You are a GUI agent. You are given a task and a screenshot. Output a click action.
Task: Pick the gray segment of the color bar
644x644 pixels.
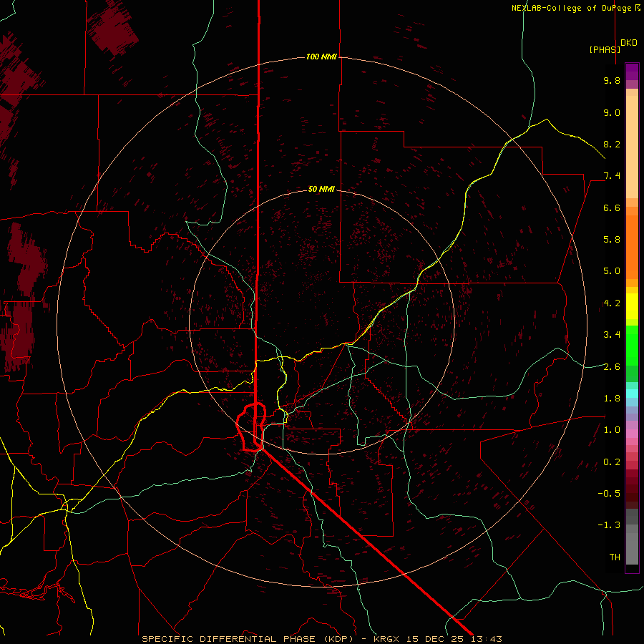click(x=632, y=536)
